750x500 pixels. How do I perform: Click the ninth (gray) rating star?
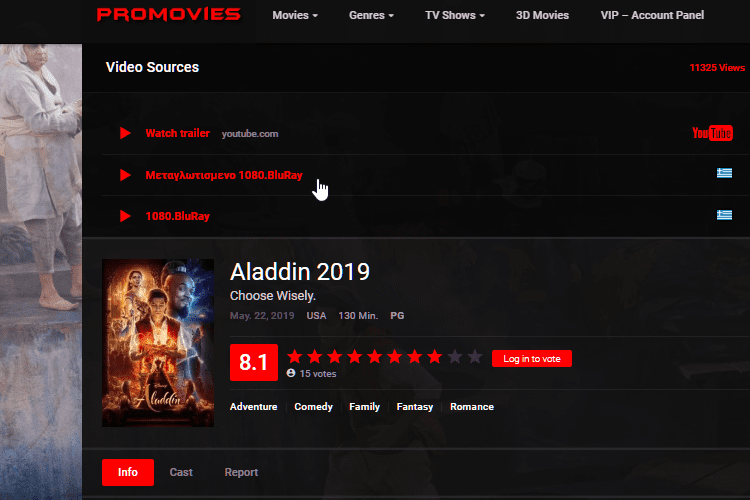455,356
